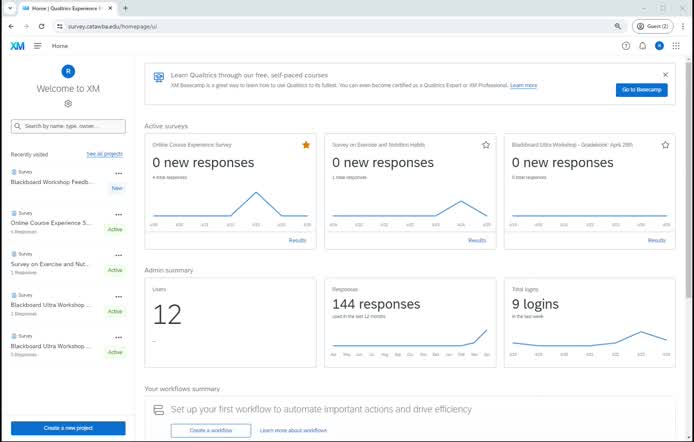Unstar Online Course Experience Survey card
This screenshot has width=694, height=442.
pyautogui.click(x=306, y=145)
